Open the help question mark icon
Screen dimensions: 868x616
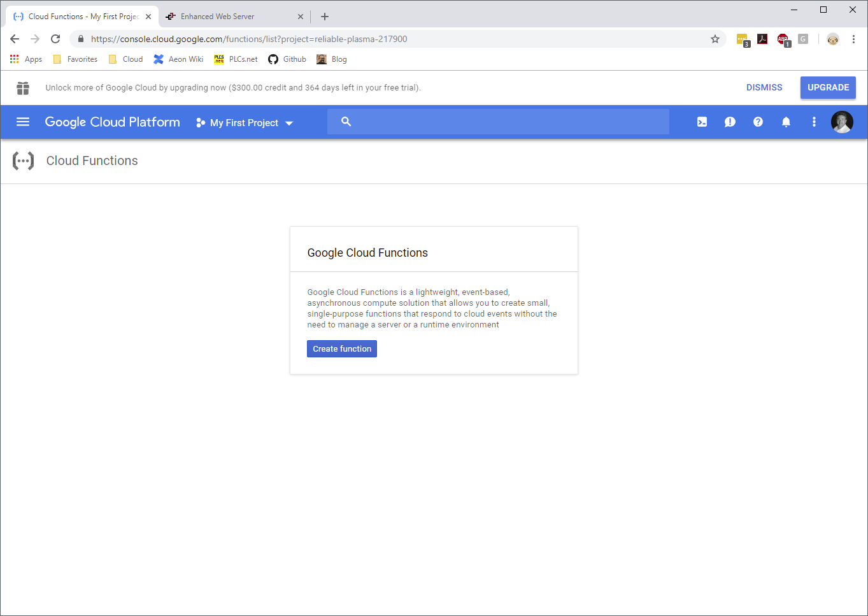click(758, 122)
